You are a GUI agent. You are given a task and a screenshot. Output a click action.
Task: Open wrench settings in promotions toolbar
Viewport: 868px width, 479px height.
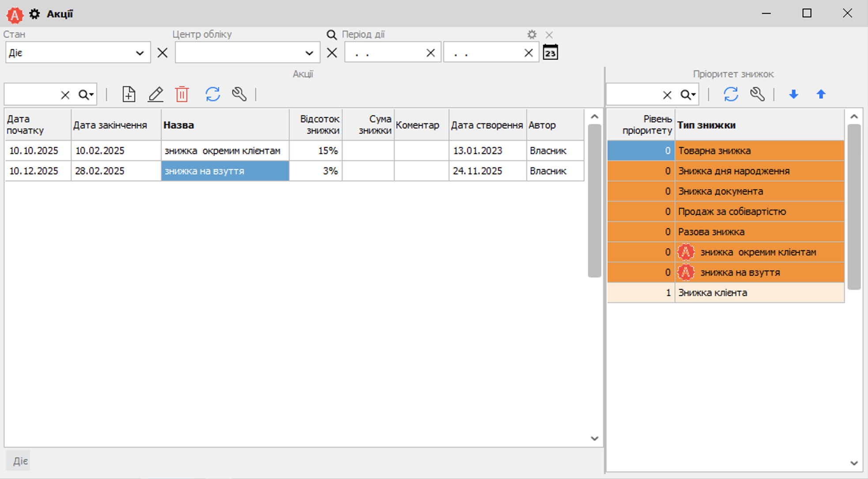(239, 94)
